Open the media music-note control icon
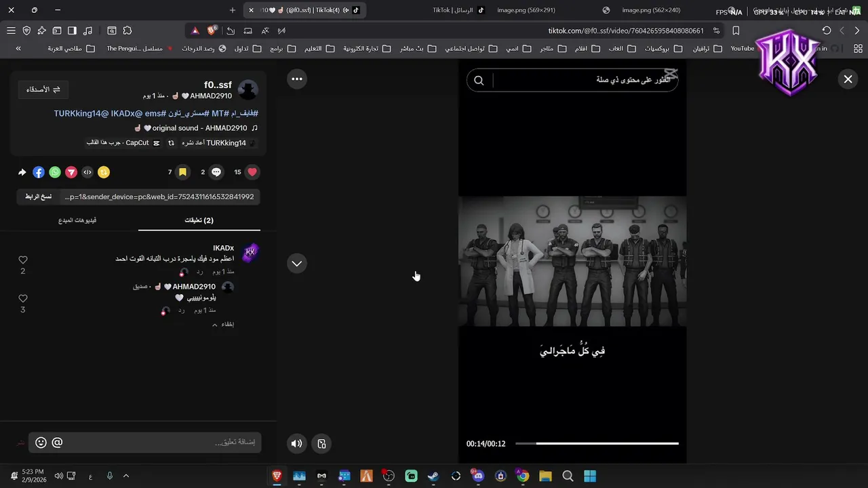868x488 pixels. (88, 30)
